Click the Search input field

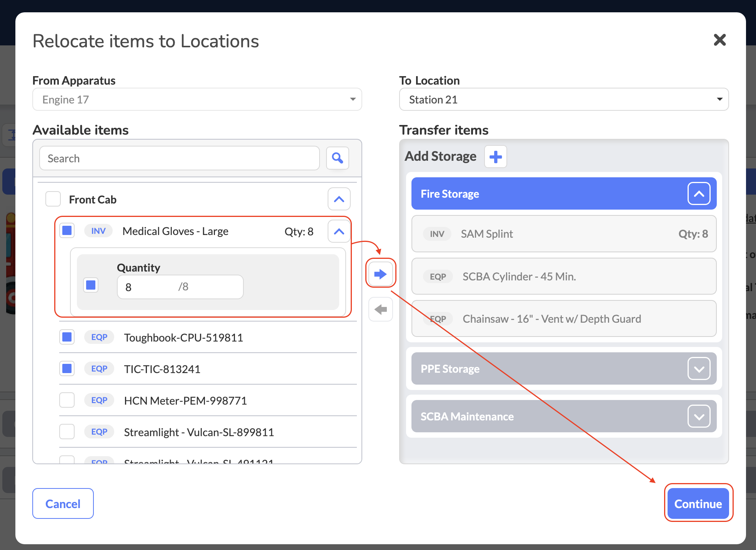[180, 158]
